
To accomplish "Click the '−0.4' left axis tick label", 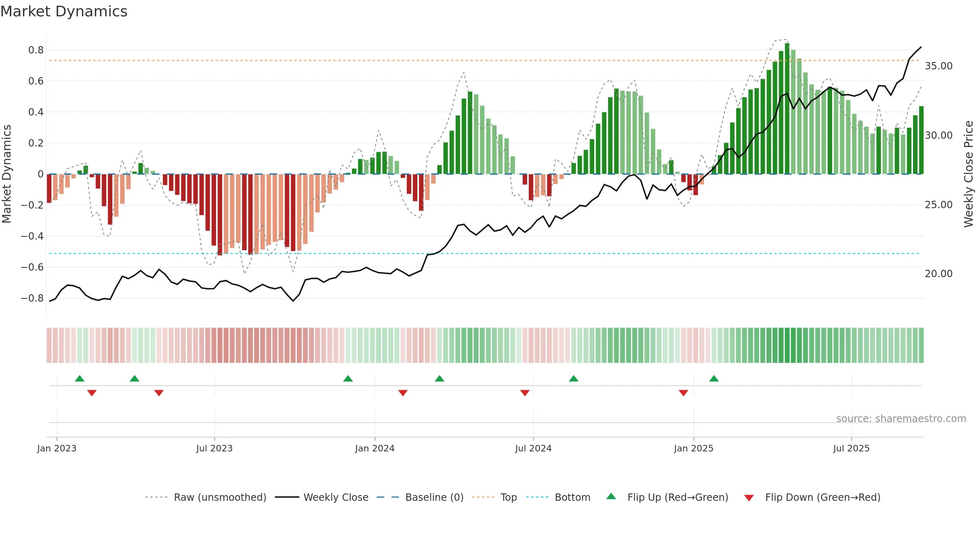I will (32, 236).
